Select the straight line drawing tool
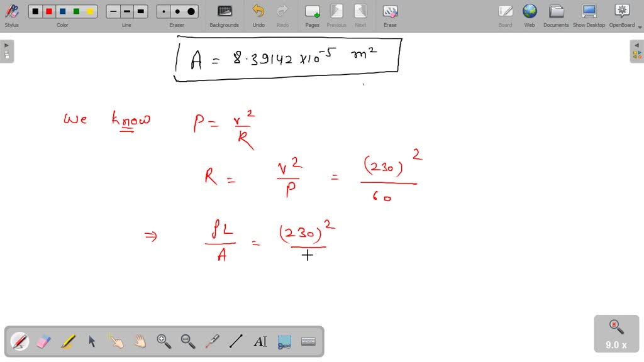The height and width of the screenshot is (362, 644). coord(236,341)
